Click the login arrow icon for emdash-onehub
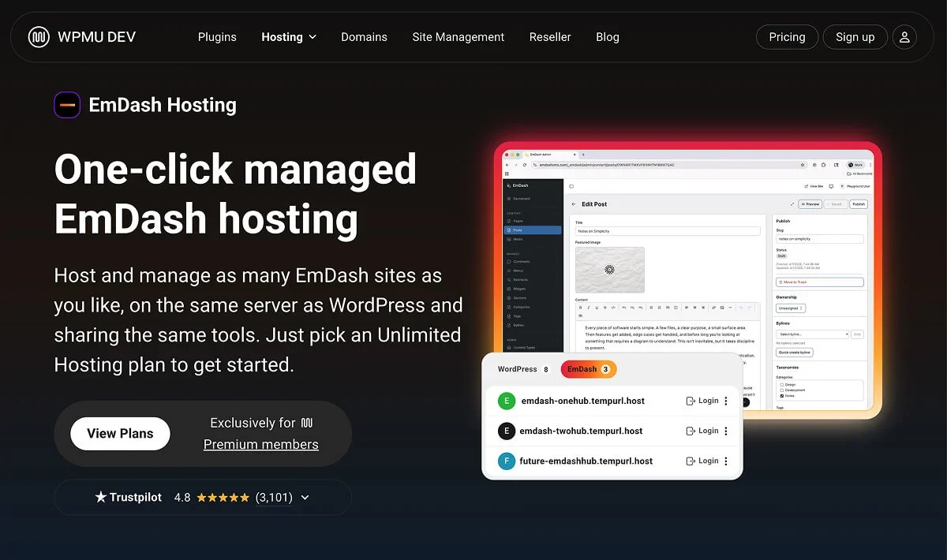 pos(691,401)
